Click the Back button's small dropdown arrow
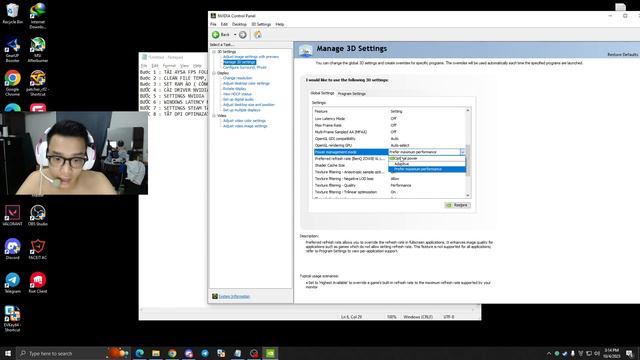The image size is (640, 360). [235, 35]
